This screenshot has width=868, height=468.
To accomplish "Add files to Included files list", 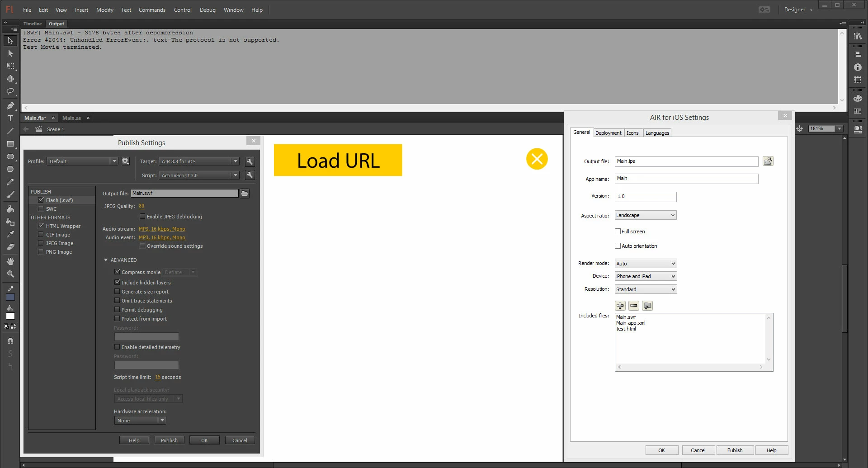I will point(620,306).
